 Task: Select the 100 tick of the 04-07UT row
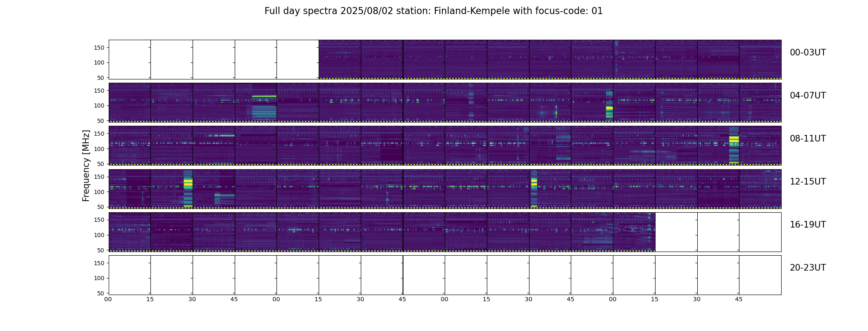point(99,106)
